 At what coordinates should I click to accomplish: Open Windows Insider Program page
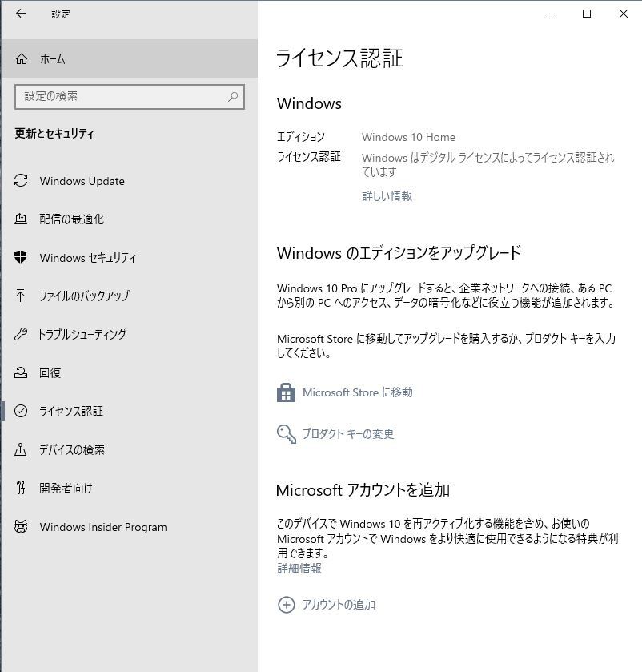(129, 526)
